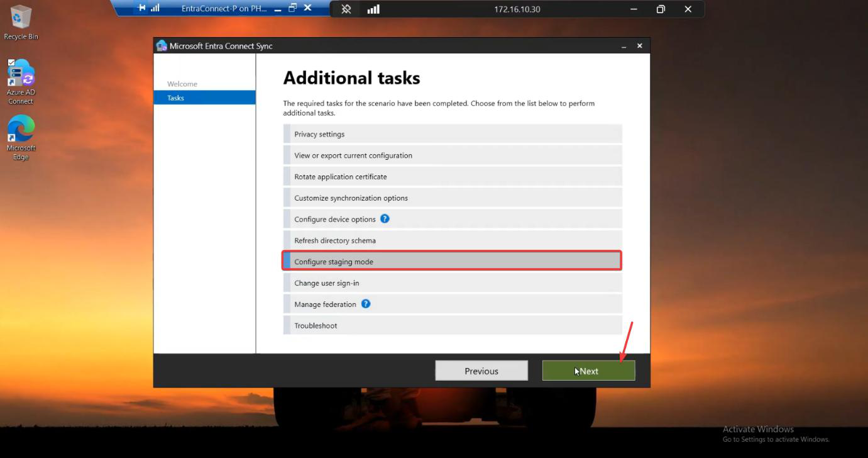
Task: Click the EntraConnect-P on PH... title text
Action: coord(224,8)
